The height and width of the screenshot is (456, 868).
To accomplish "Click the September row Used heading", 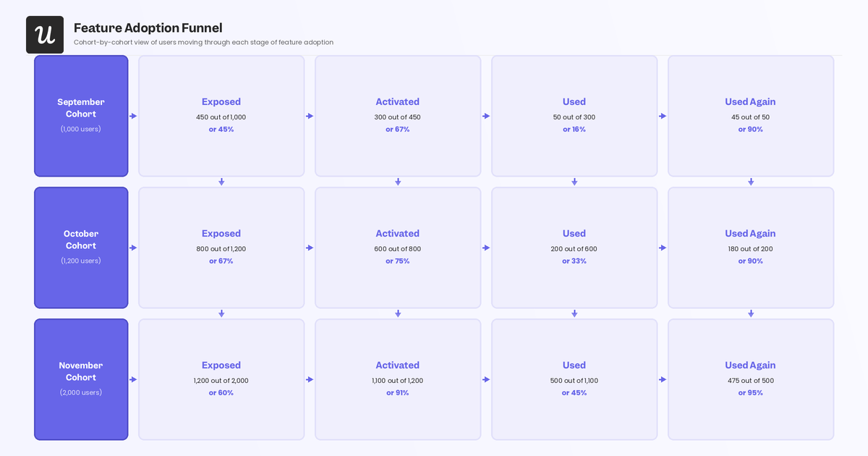I will [574, 102].
